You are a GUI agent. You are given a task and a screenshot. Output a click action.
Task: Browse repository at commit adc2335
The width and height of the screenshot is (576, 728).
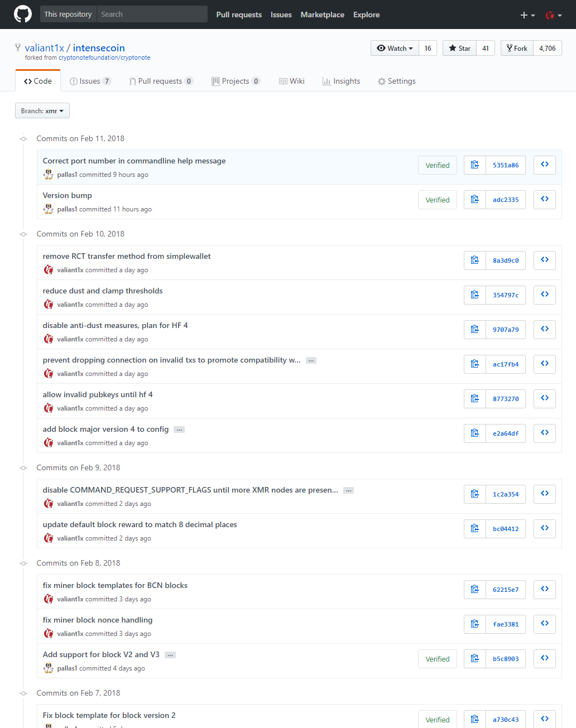click(x=545, y=200)
